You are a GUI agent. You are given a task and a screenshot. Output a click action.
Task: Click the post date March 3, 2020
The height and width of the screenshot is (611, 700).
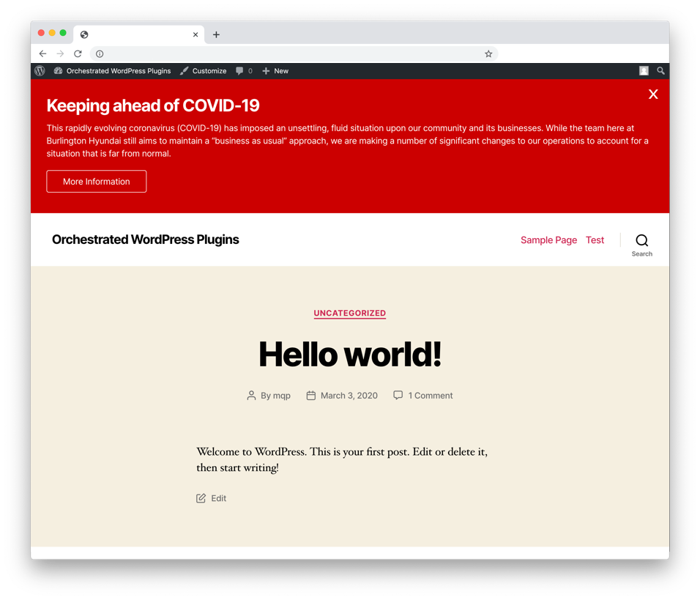349,396
